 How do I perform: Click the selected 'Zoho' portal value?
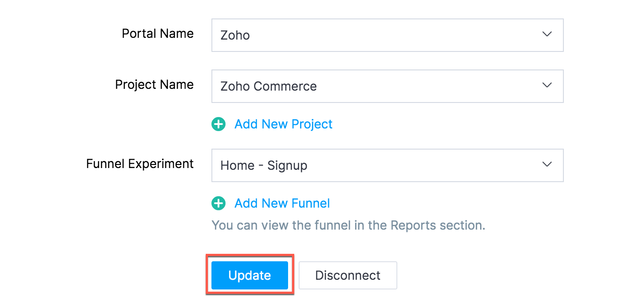235,35
